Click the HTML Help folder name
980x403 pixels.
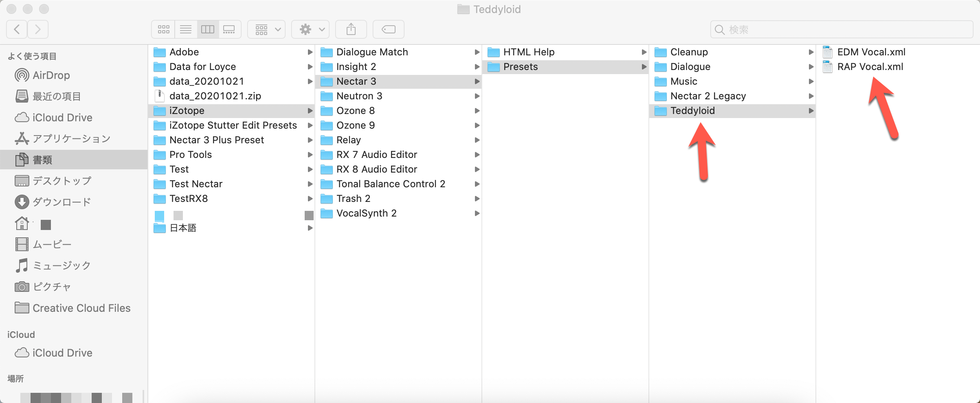pyautogui.click(x=529, y=52)
